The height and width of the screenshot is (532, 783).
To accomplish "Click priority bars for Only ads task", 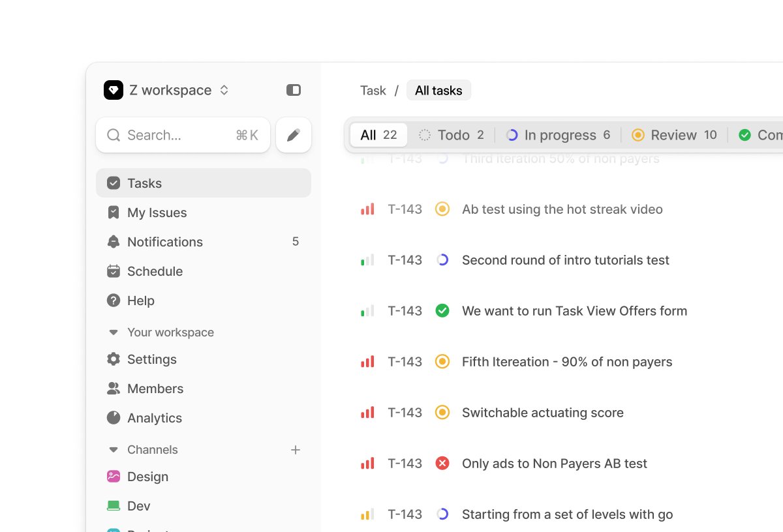I will click(367, 464).
